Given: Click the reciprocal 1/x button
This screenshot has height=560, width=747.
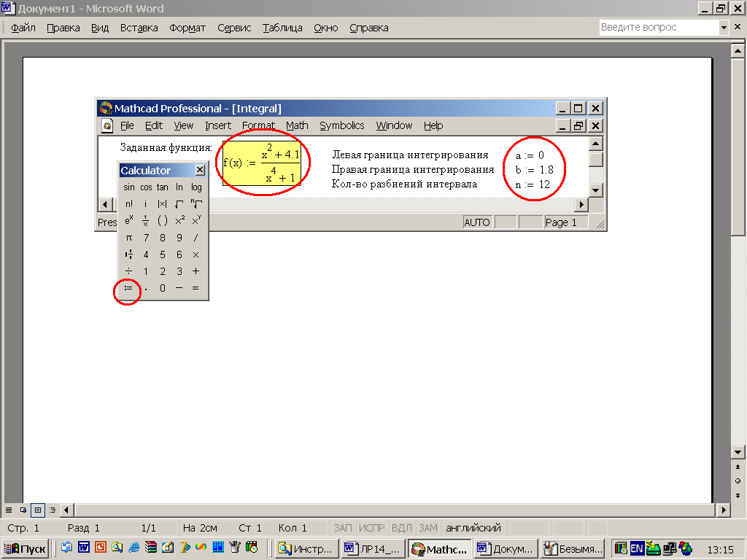Looking at the screenshot, I should pos(146,220).
